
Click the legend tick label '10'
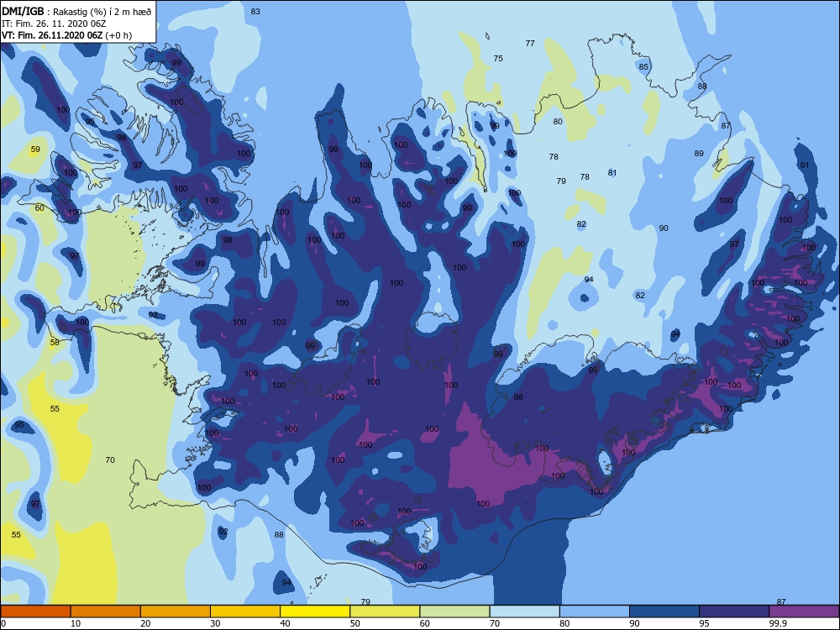(x=76, y=623)
